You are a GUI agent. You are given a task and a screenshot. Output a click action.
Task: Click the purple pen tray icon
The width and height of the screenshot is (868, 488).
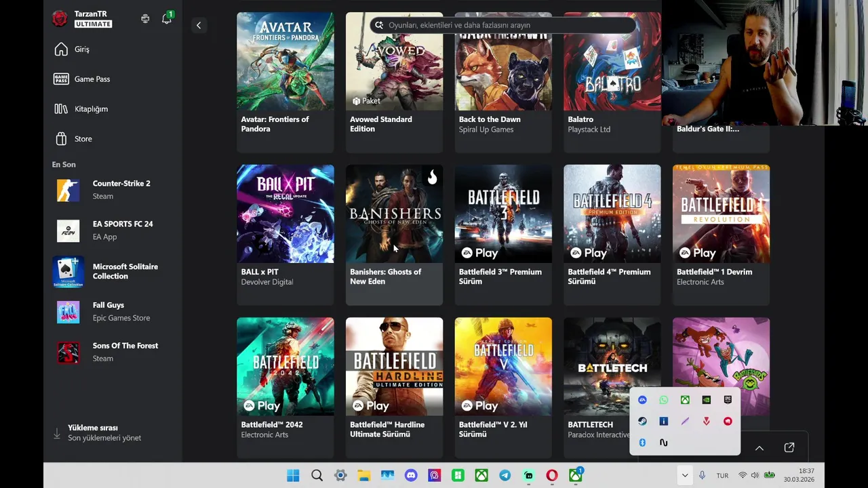(x=685, y=421)
